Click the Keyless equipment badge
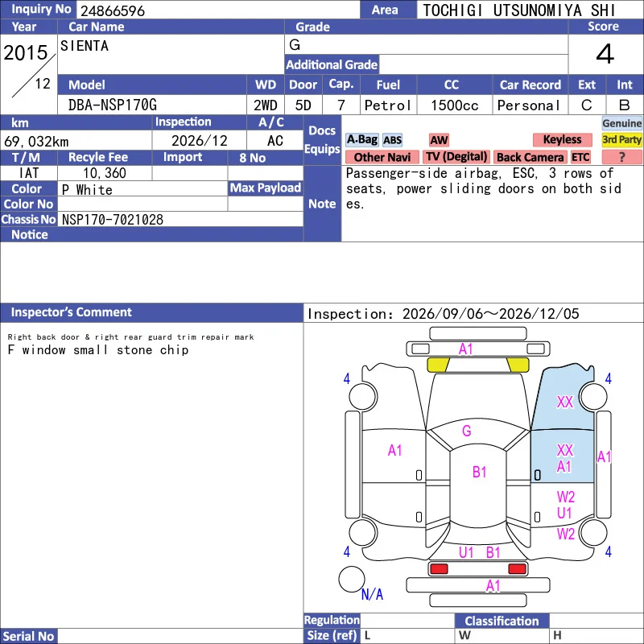Image resolution: width=644 pixels, height=644 pixels. click(562, 139)
